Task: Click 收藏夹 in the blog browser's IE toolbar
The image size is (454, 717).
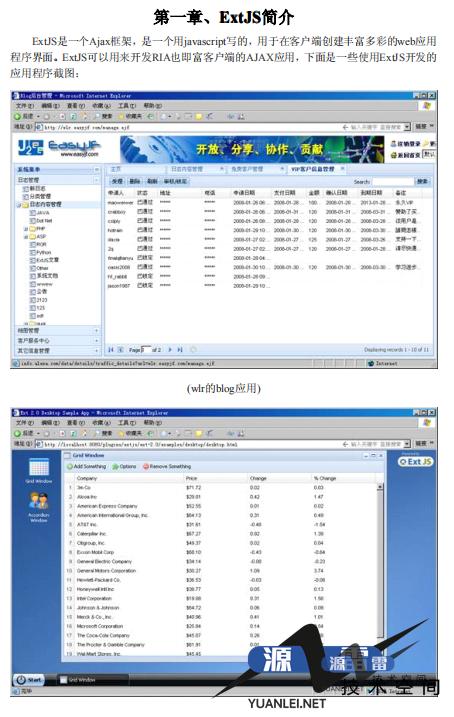Action: pos(130,116)
